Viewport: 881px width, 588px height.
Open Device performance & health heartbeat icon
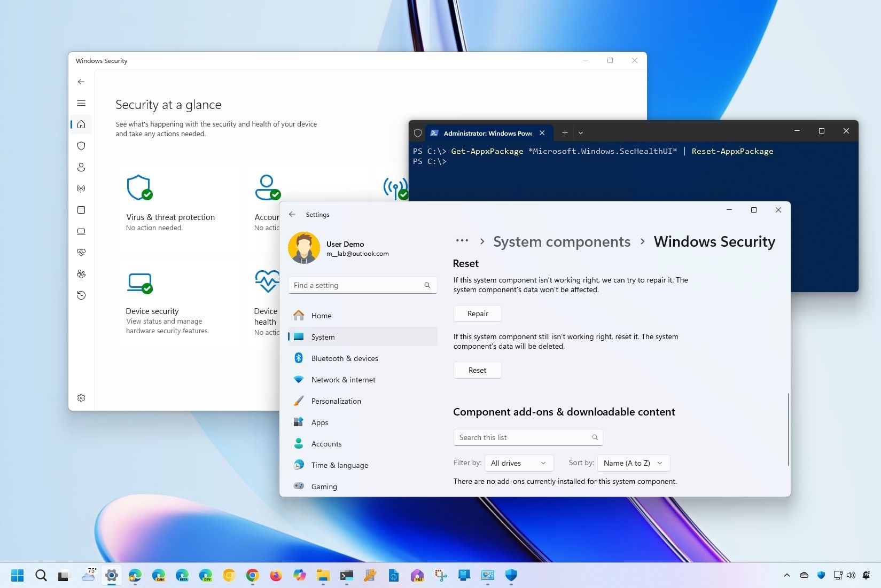[81, 252]
